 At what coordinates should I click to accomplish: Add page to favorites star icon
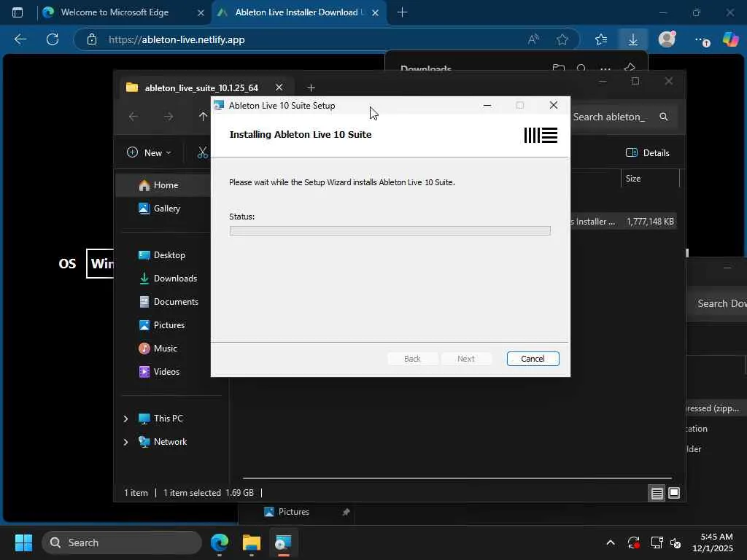(562, 39)
